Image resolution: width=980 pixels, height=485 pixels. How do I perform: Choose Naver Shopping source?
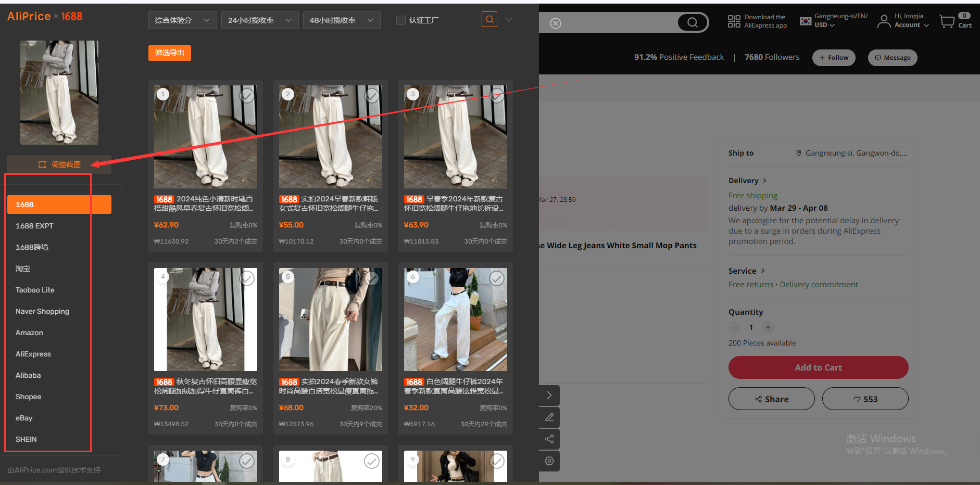(x=42, y=311)
